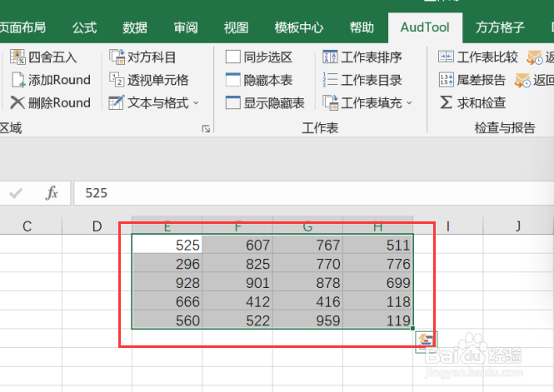Select the cell containing 878
The height and width of the screenshot is (392, 554).
coord(307,282)
